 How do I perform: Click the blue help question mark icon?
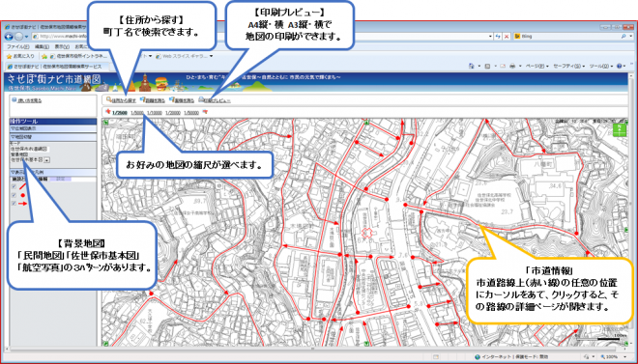[619, 66]
